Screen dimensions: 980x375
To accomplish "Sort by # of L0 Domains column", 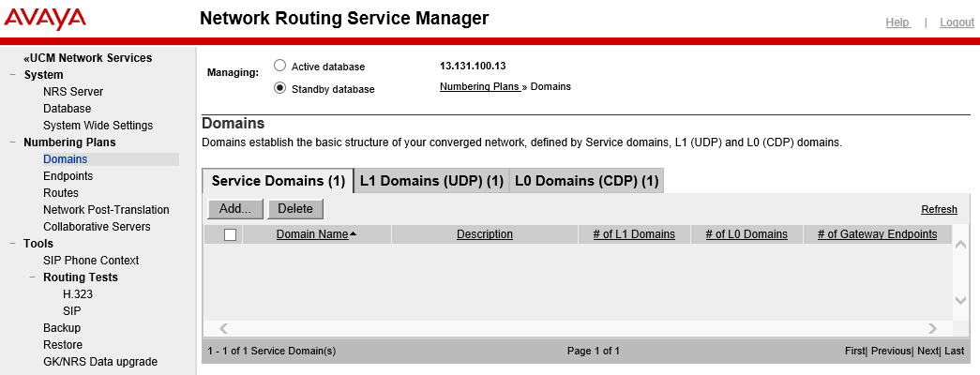I will coord(746,234).
